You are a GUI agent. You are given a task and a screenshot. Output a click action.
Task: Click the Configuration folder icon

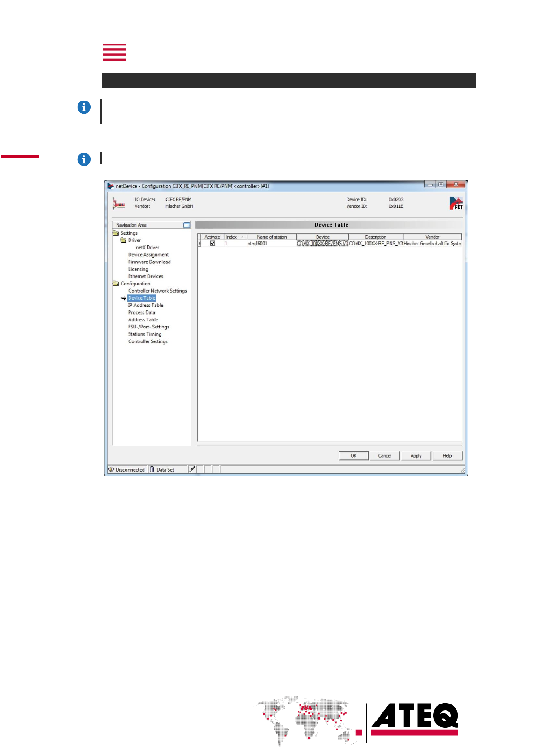[116, 284]
